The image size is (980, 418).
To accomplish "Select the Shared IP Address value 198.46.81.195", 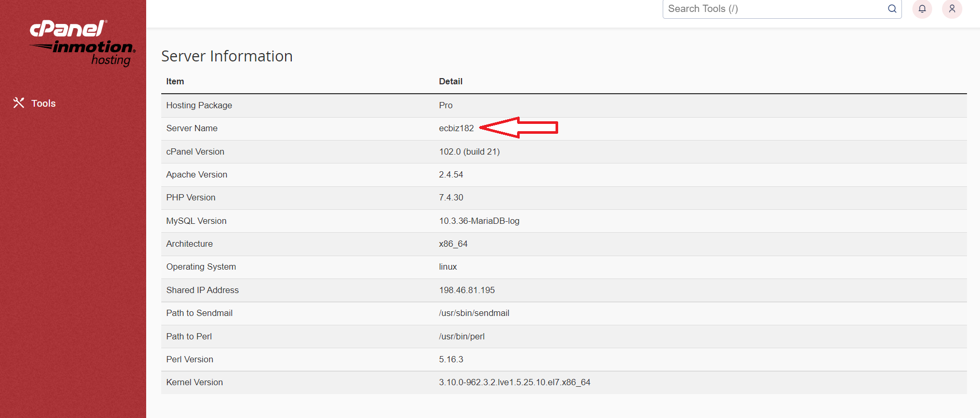I will [x=467, y=290].
